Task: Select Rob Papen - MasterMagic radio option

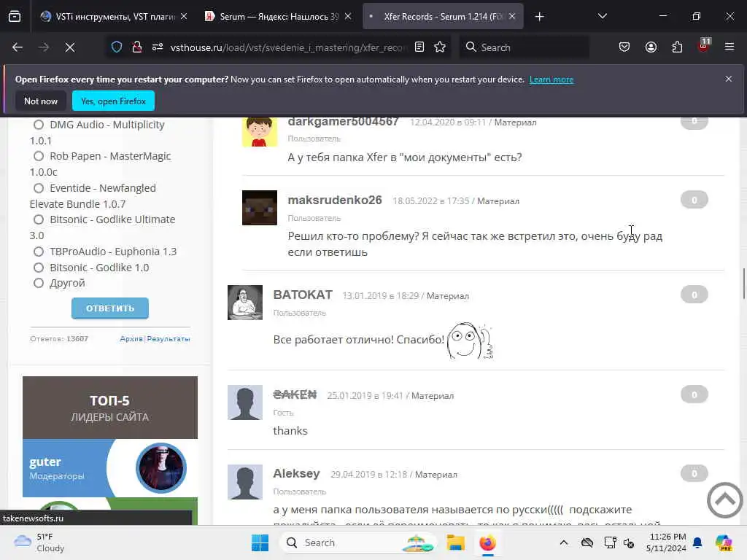Action: (x=39, y=156)
